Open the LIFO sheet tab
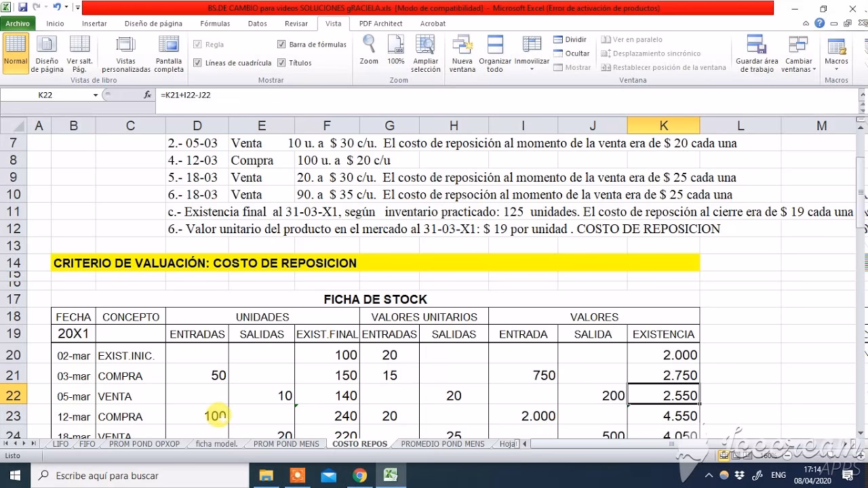The height and width of the screenshot is (488, 868). pyautogui.click(x=60, y=444)
